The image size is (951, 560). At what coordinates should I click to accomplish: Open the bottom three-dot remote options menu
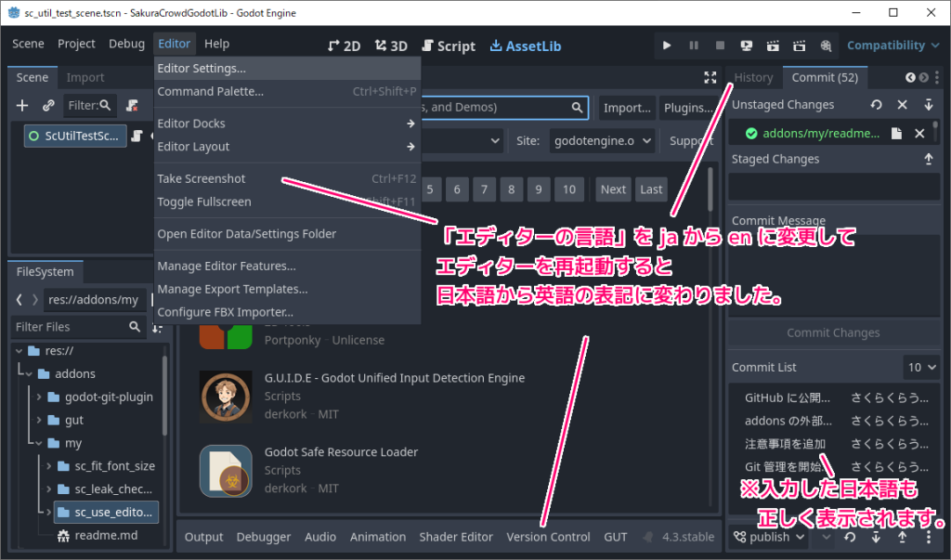coord(929,537)
